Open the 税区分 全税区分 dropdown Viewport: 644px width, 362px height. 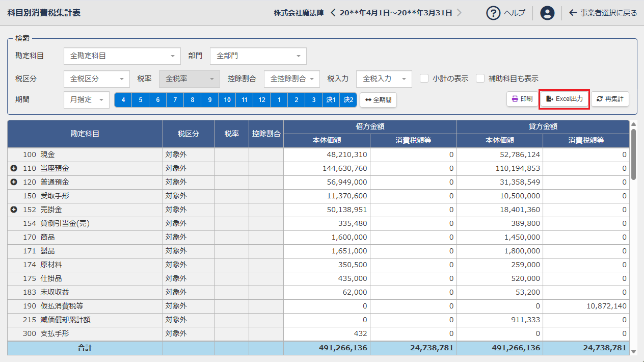point(97,79)
